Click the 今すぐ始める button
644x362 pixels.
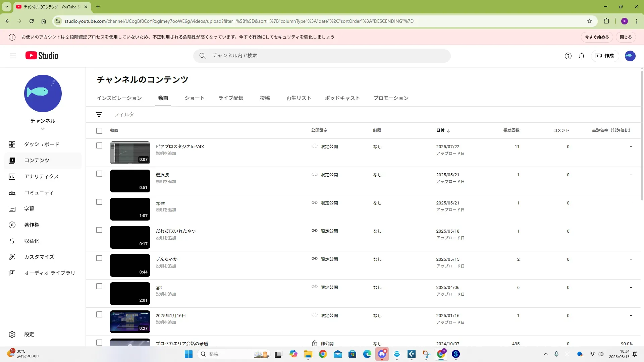coord(597,37)
